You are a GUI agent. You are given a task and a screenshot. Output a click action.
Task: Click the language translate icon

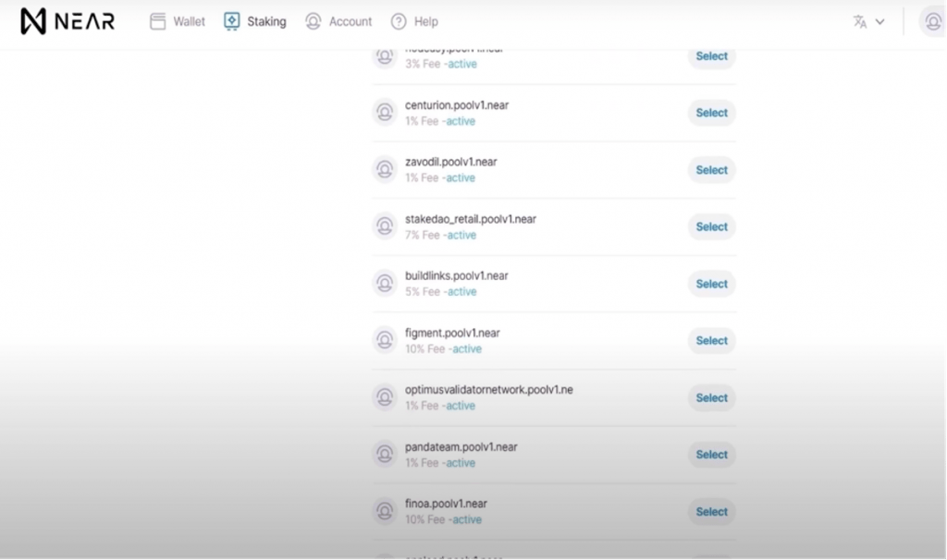coord(860,21)
